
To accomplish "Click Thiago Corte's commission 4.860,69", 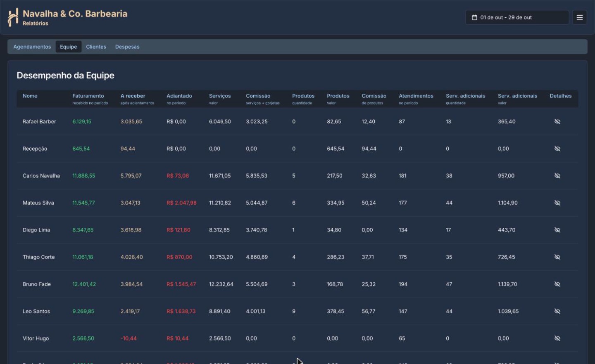I will (257, 257).
